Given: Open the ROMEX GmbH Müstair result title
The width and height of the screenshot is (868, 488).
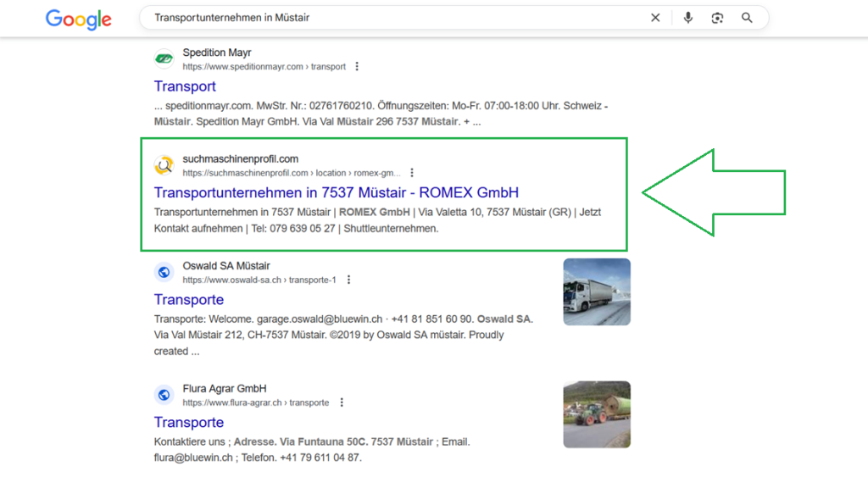Looking at the screenshot, I should click(336, 192).
